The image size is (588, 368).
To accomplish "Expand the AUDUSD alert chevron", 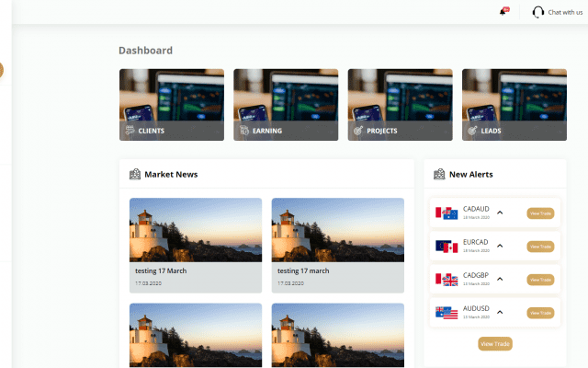I will coord(500,312).
